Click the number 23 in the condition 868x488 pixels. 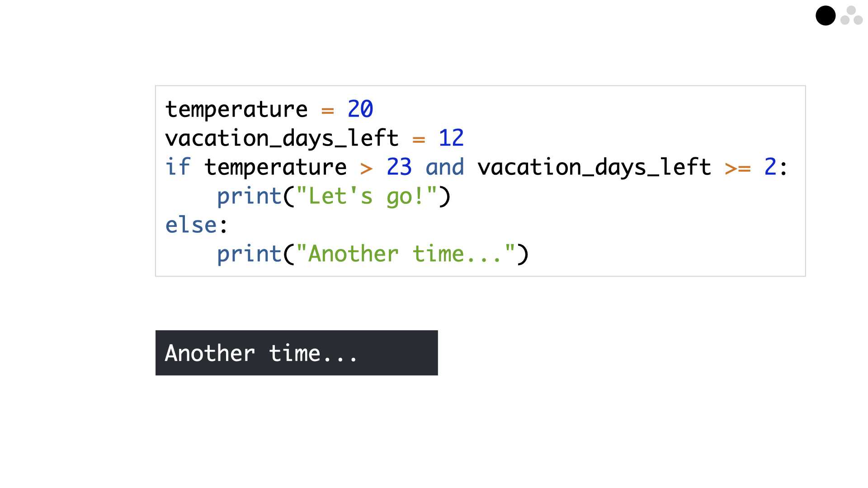click(399, 167)
